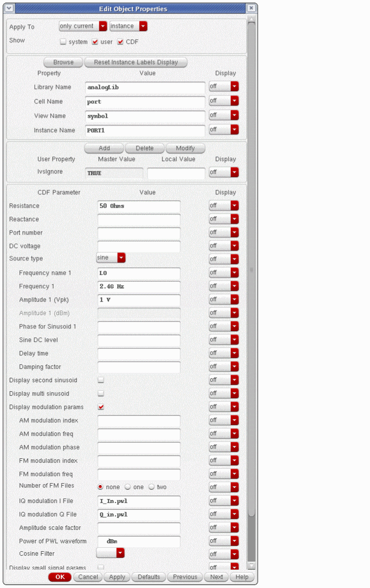This screenshot has height=588, width=370.
Task: Click IvsIgnore Local Value field
Action: point(176,173)
